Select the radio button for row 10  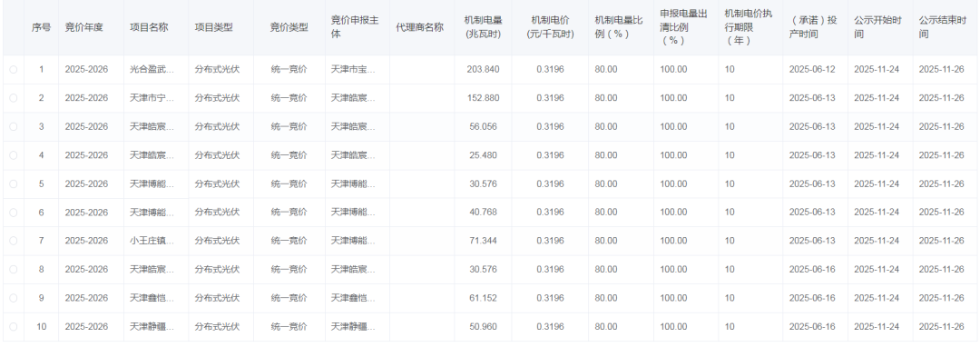(13, 327)
